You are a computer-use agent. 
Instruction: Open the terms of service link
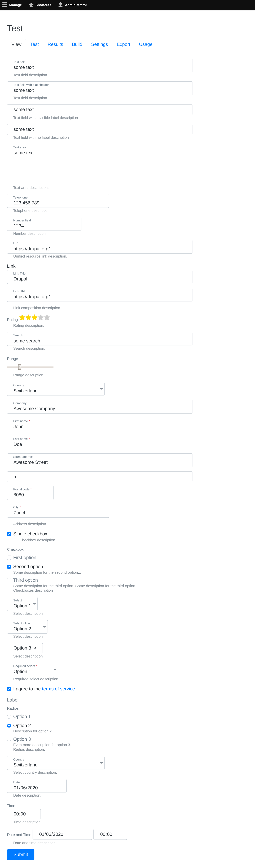(58, 689)
